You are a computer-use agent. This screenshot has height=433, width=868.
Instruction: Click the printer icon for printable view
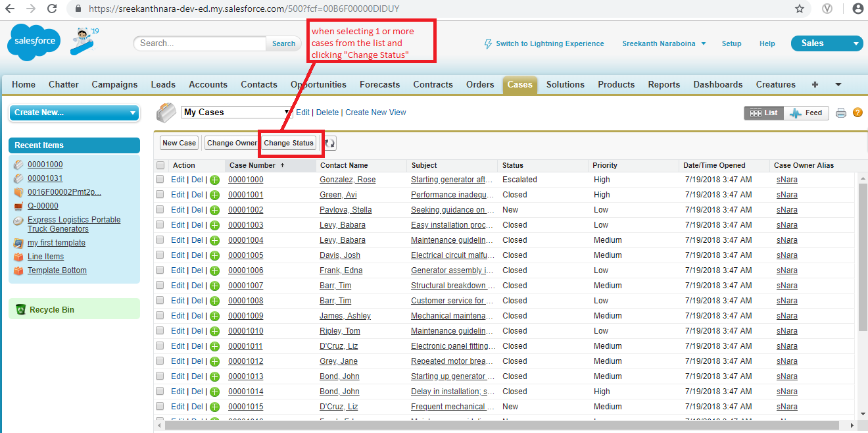click(841, 113)
